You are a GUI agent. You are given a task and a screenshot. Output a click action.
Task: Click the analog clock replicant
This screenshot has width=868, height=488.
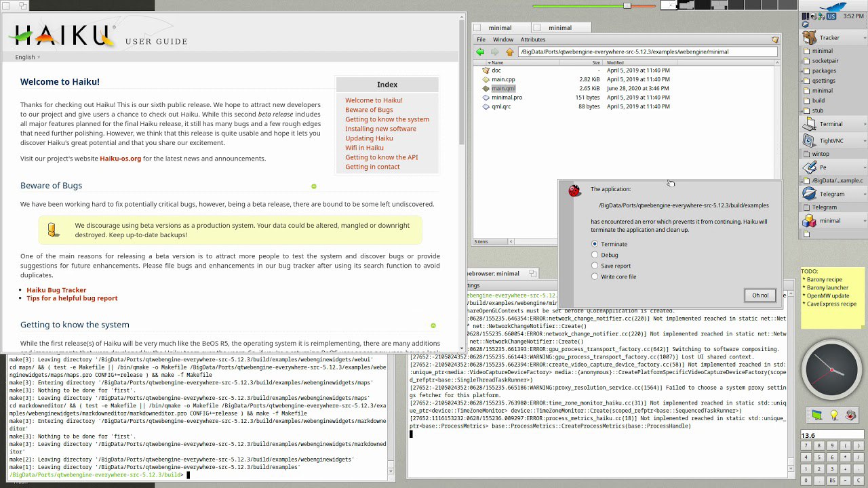click(x=831, y=369)
